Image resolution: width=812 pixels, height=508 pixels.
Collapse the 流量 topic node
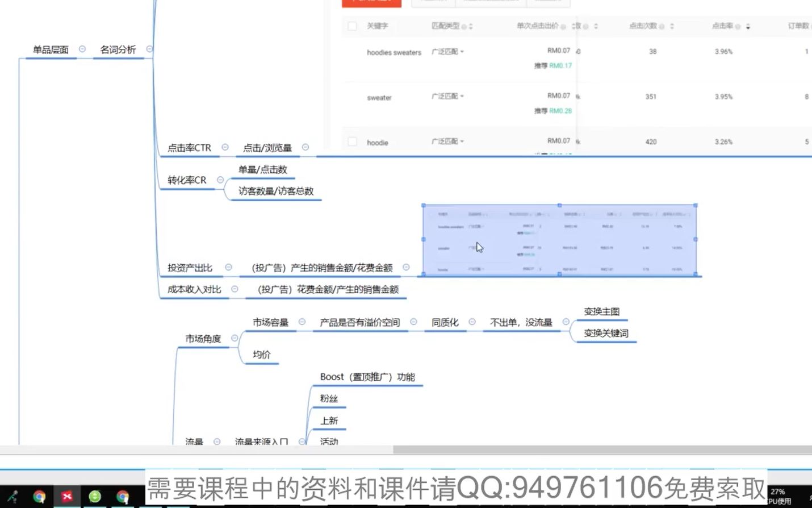[216, 441]
